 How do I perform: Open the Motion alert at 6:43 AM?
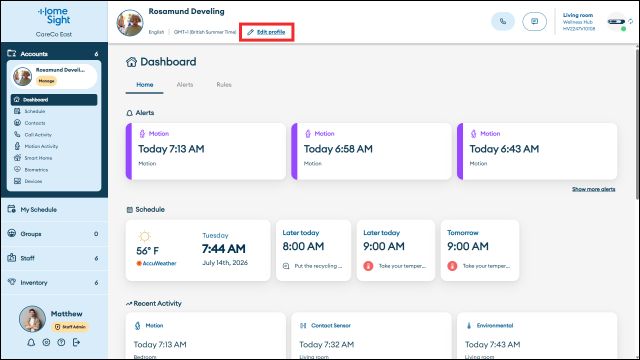pyautogui.click(x=537, y=151)
